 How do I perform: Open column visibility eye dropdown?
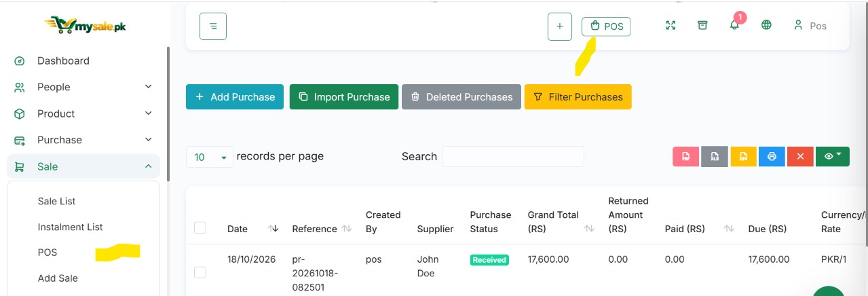[833, 156]
